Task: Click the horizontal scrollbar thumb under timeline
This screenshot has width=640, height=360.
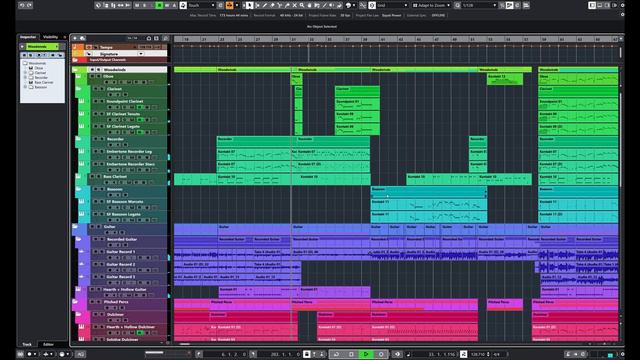Action: click(185, 344)
